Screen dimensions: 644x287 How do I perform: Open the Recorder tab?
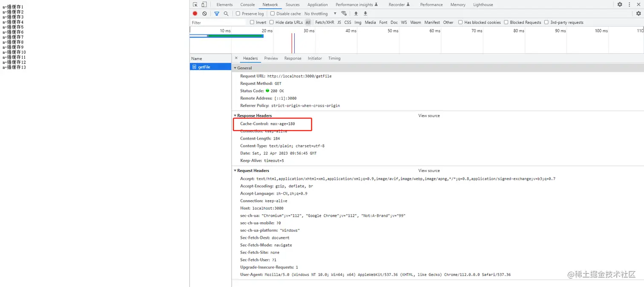399,5
